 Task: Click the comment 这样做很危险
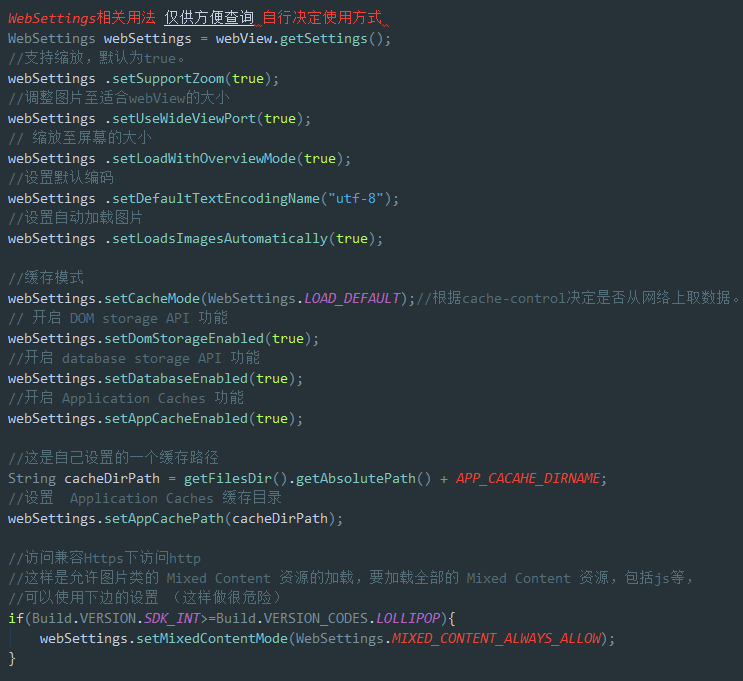227,598
